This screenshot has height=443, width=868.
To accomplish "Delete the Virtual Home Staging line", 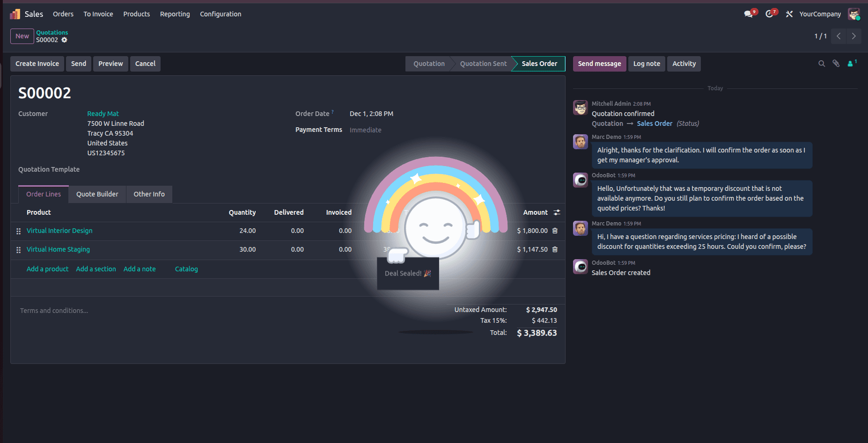I will tap(554, 249).
